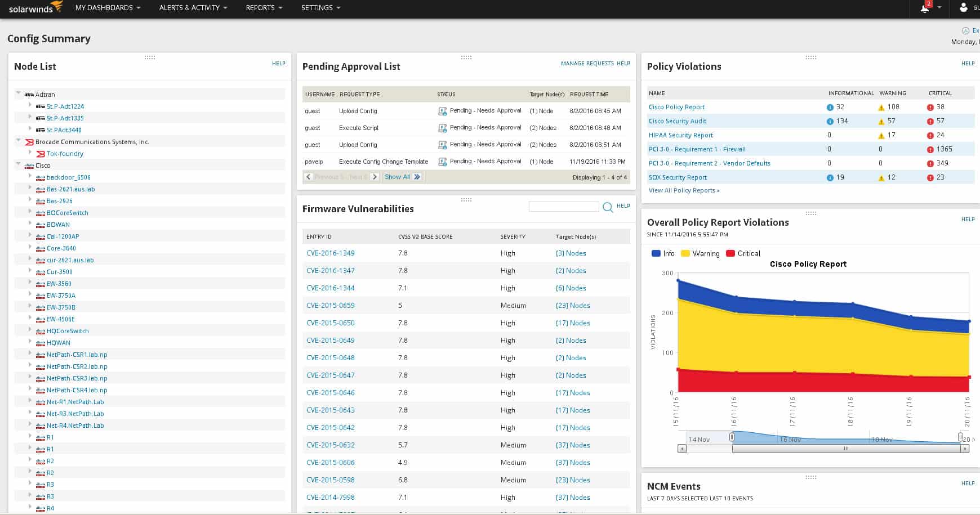
Task: Click the info icon in SOX Security Report row
Action: click(830, 177)
